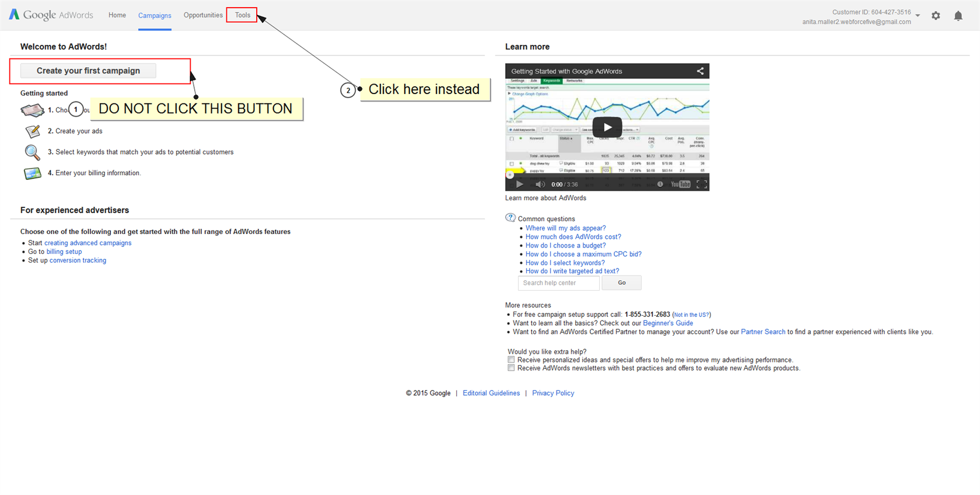Image resolution: width=980 pixels, height=495 pixels.
Task: Click the magnifying glass keywords icon
Action: [x=32, y=152]
